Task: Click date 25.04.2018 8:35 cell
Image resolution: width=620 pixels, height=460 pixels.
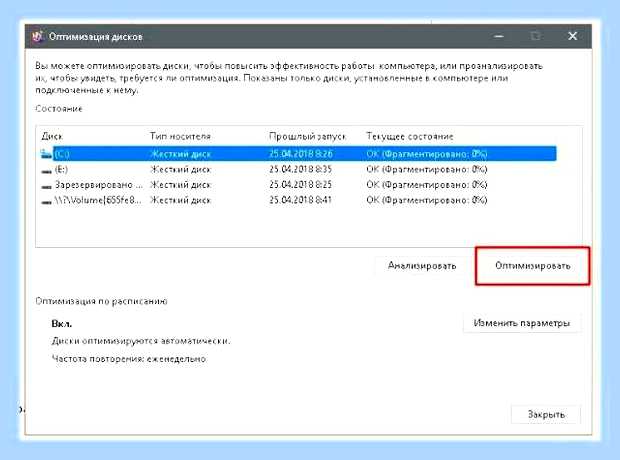Action: coord(301,169)
